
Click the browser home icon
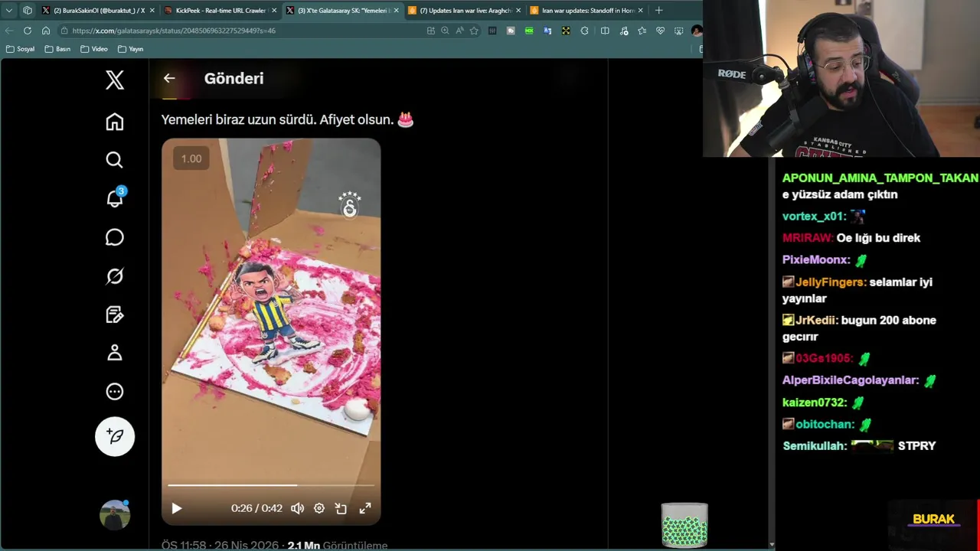pos(46,31)
